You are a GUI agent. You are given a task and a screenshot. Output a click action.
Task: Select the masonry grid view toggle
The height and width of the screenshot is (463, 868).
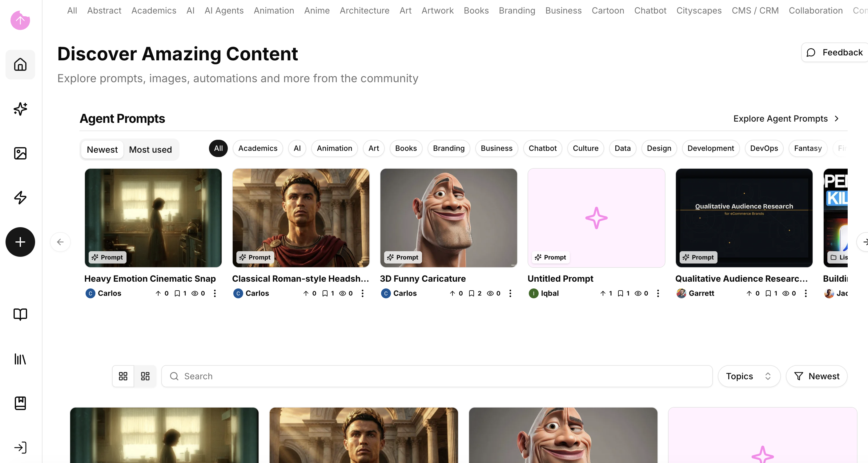coord(145,376)
